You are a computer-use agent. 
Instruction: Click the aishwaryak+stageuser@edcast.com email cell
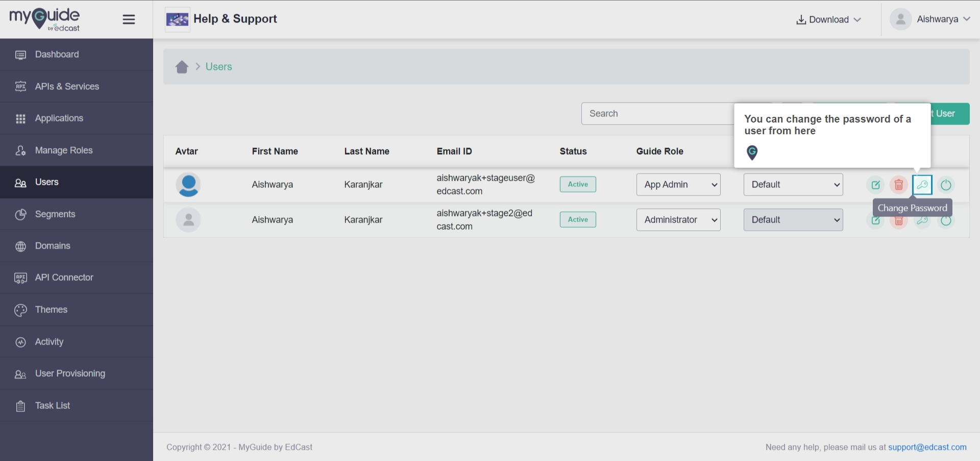[x=485, y=185]
